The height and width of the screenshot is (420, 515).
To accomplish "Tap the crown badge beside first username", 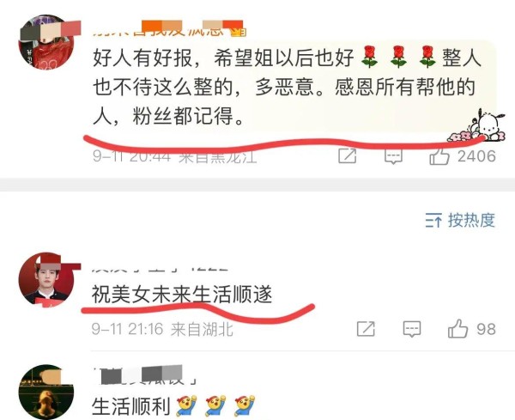I will coord(239,32).
